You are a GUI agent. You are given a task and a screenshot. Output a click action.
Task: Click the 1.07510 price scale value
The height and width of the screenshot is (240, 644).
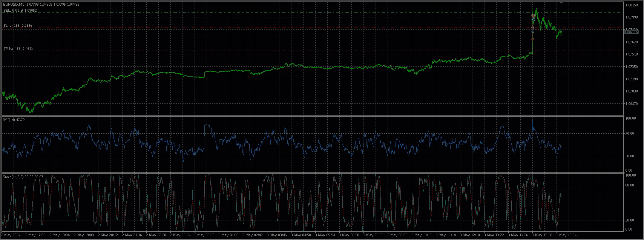631,54
